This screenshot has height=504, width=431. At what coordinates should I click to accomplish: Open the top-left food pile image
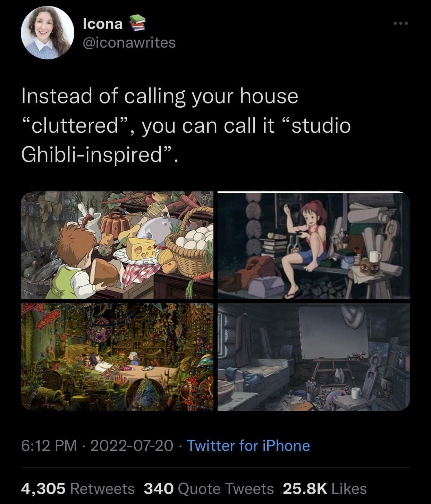tap(117, 245)
